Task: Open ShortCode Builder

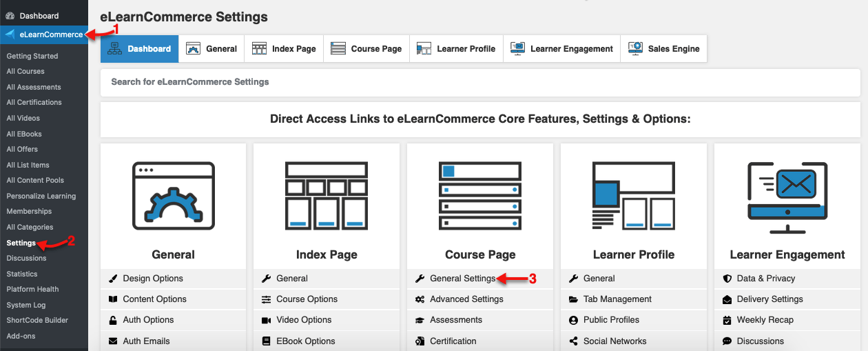Action: tap(37, 320)
